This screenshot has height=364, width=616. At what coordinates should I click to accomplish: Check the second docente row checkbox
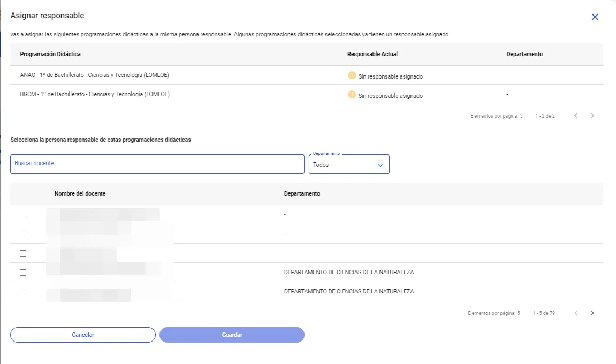click(x=22, y=234)
